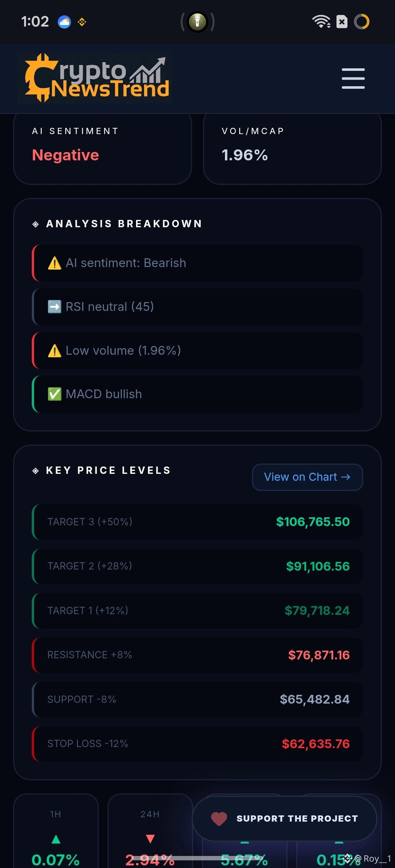The height and width of the screenshot is (868, 395).
Task: Click View on Chart button
Action: point(308,477)
